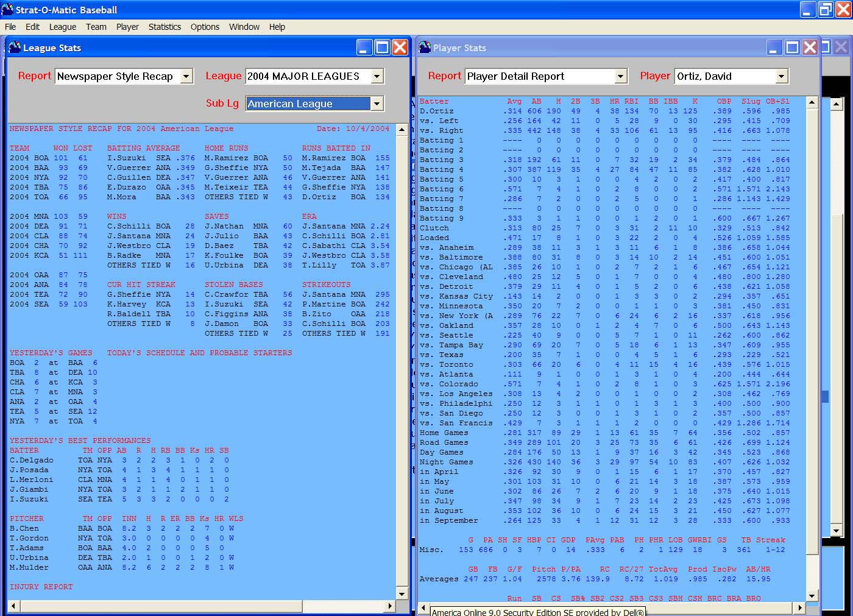The image size is (853, 616).
Task: Click the vs. Right split row
Action: (x=605, y=130)
